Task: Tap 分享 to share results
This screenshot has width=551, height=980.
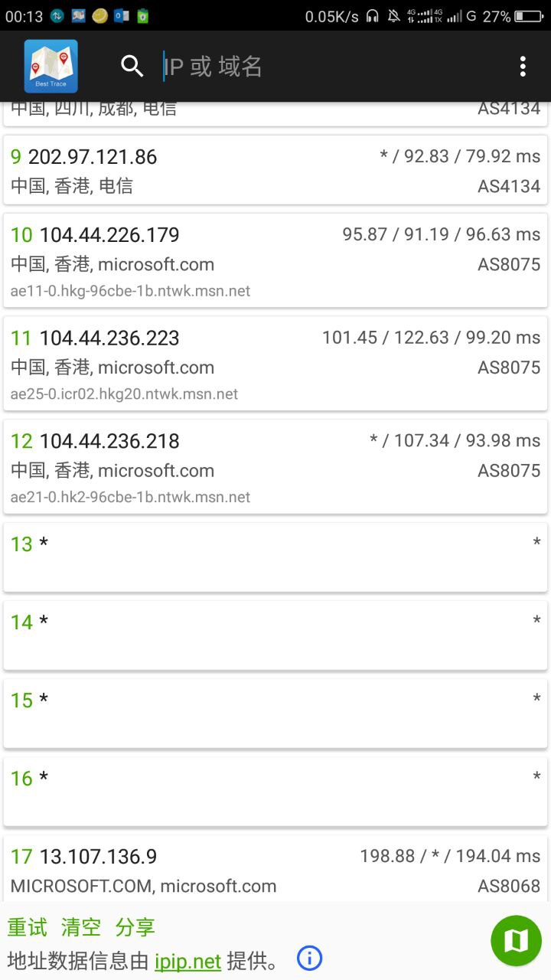Action: point(135,927)
